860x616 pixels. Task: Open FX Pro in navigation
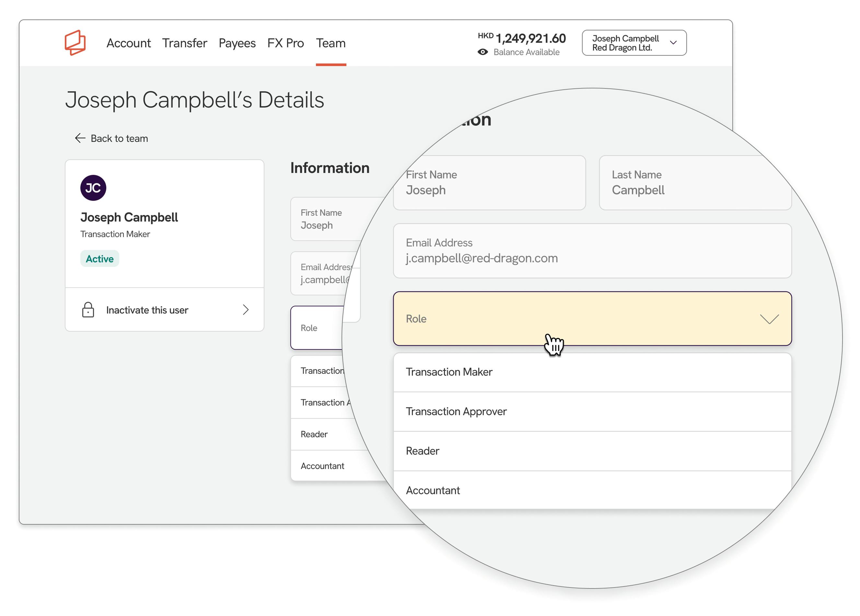[x=285, y=43]
